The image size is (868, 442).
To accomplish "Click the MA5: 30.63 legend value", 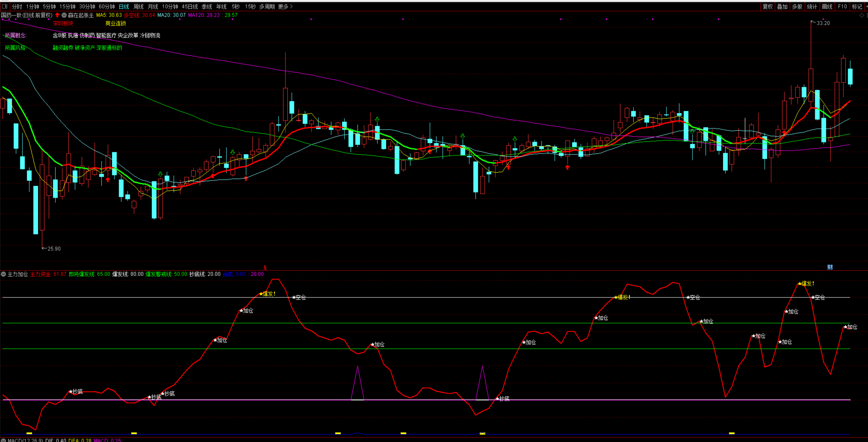I will [109, 15].
